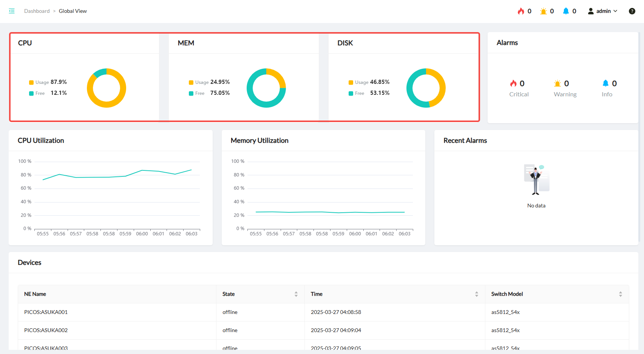This screenshot has height=354, width=644.
Task: Open the PICOS:ASUKA001 device row
Action: tap(46, 312)
